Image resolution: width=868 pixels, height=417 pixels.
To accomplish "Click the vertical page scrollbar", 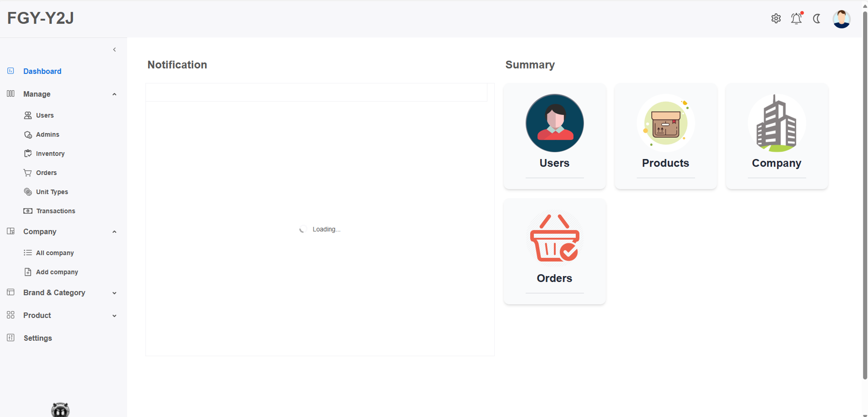I will click(865, 195).
